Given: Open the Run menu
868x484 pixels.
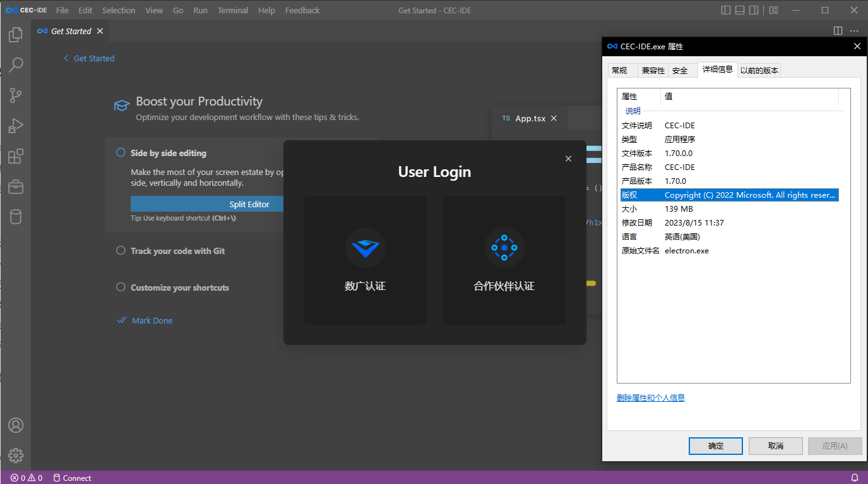Looking at the screenshot, I should 201,10.
